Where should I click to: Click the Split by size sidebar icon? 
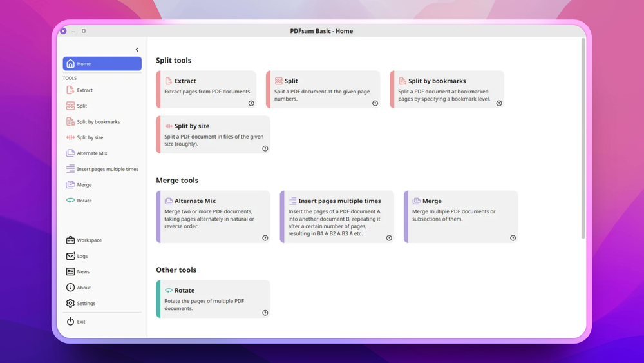[70, 137]
